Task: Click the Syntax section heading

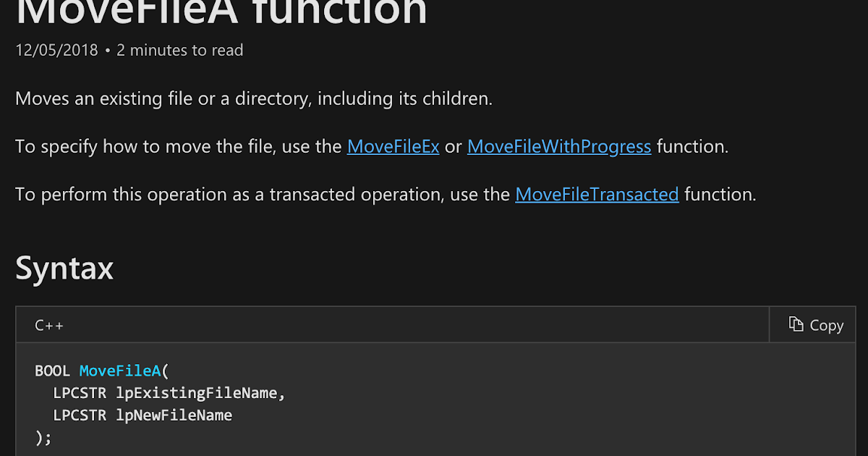Action: click(64, 269)
